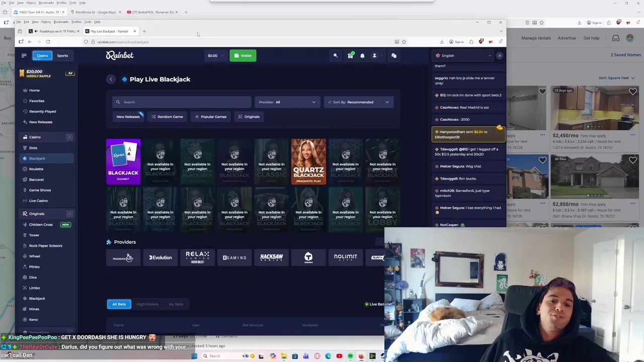Select the Nolimit City provider logo
The height and width of the screenshot is (362, 644).
click(x=345, y=258)
